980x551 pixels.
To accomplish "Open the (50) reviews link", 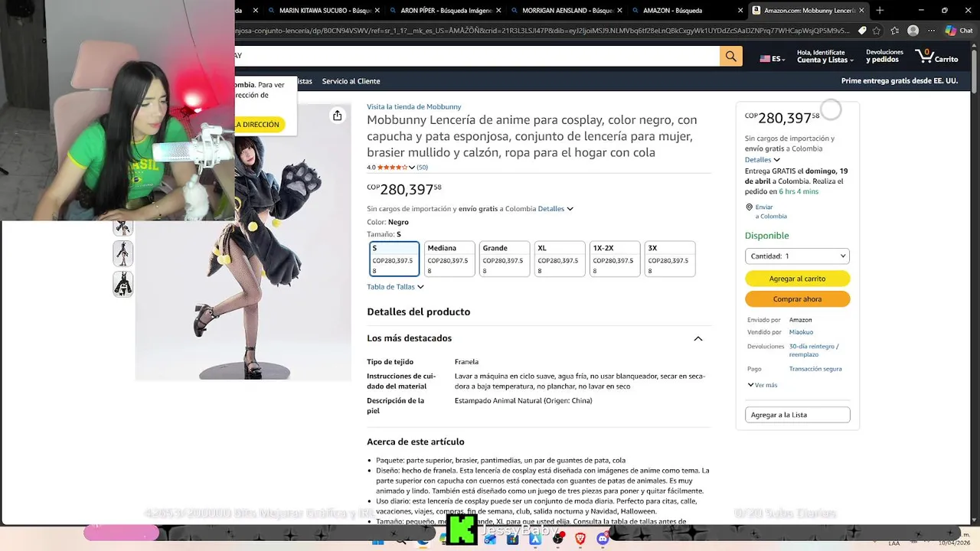I will point(422,167).
